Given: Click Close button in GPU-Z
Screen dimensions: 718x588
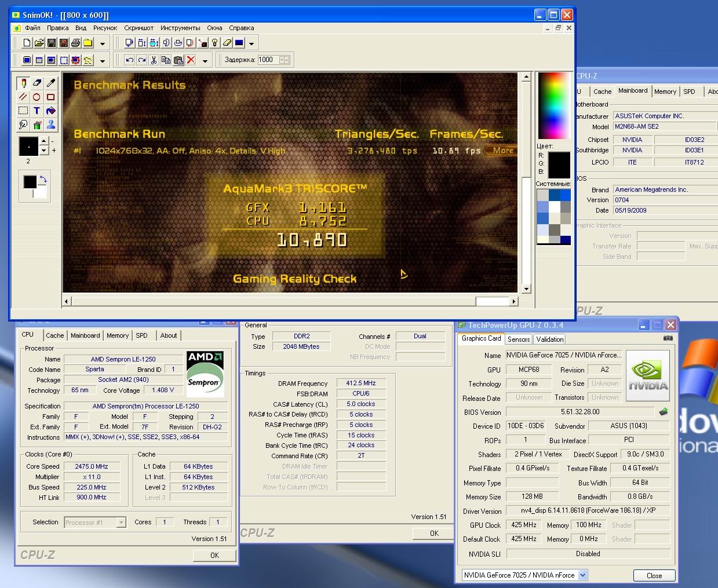Looking at the screenshot, I should tap(654, 575).
